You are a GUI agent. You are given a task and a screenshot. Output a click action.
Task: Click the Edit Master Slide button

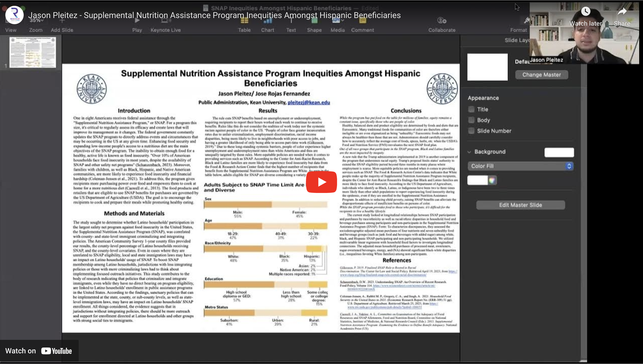tap(520, 205)
